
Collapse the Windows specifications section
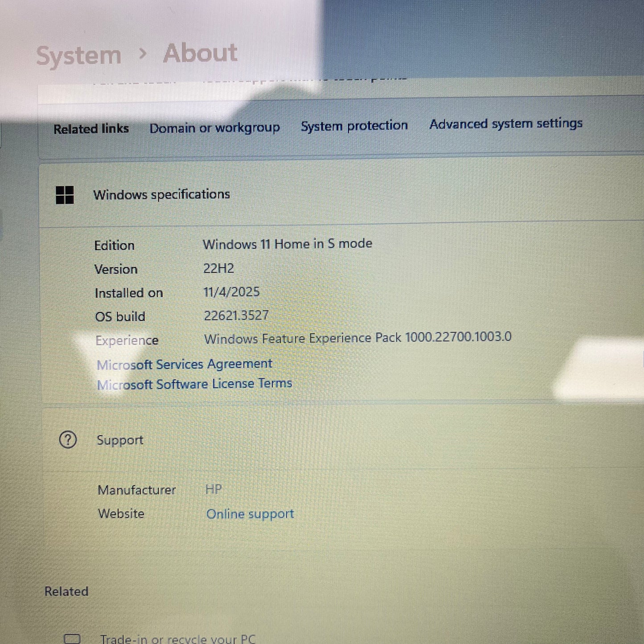pyautogui.click(x=162, y=194)
